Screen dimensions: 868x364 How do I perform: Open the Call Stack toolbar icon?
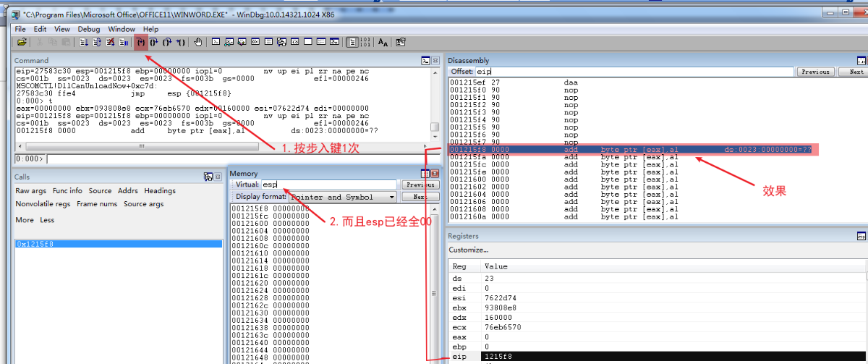(x=281, y=42)
